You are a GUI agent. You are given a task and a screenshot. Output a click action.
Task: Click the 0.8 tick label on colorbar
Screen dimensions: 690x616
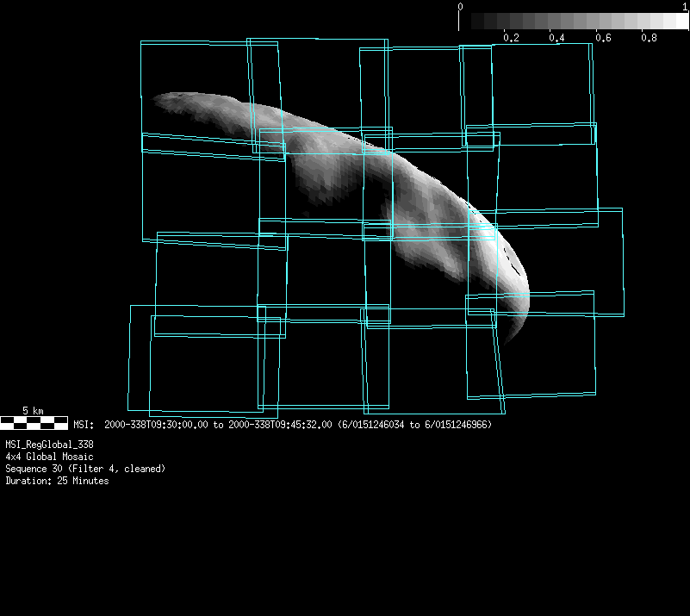click(649, 38)
